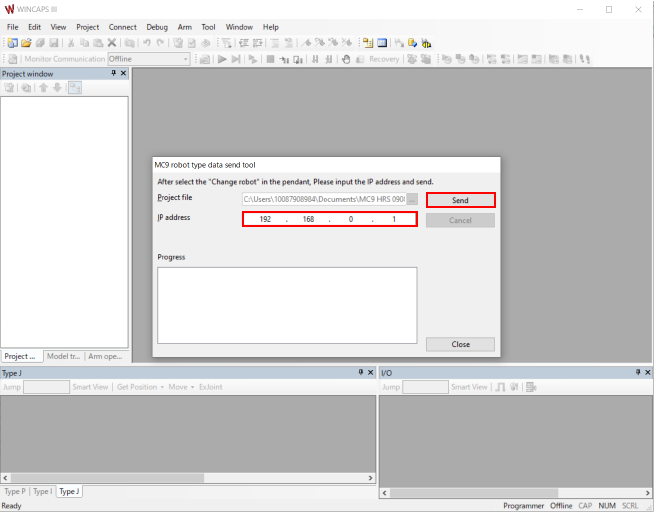Close the Type J panel
The image size is (655, 512).
tap(370, 372)
